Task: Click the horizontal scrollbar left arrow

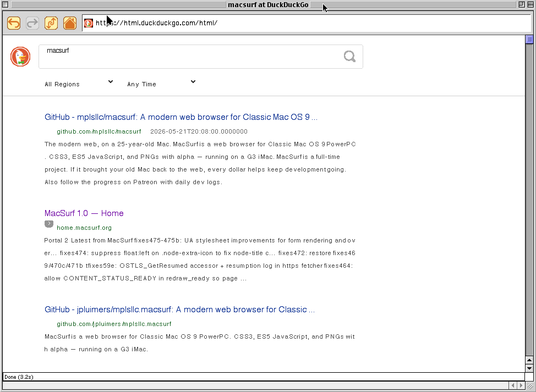Action: 513,385
